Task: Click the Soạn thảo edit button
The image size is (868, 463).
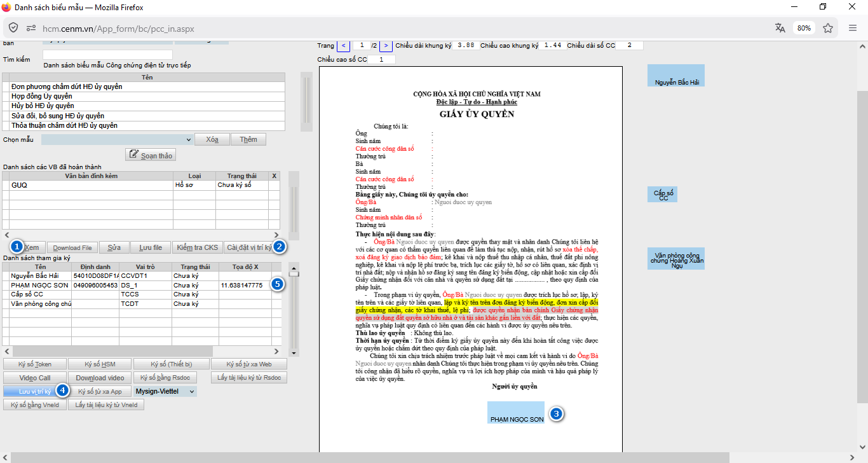Action: coord(150,155)
